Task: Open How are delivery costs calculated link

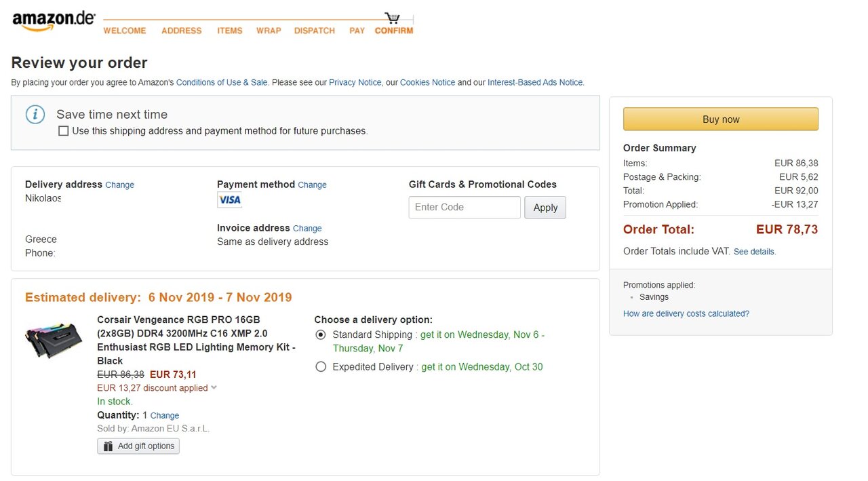Action: pos(686,313)
